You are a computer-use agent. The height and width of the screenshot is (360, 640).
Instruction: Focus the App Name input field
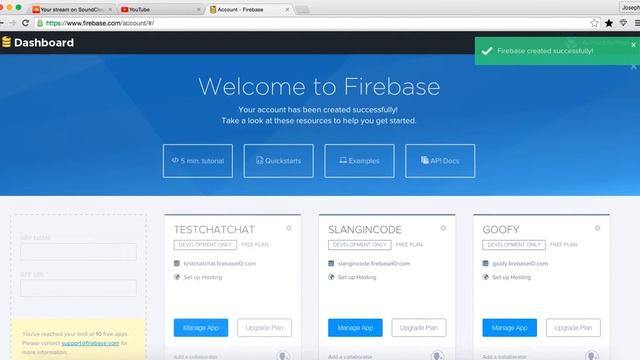(x=78, y=251)
